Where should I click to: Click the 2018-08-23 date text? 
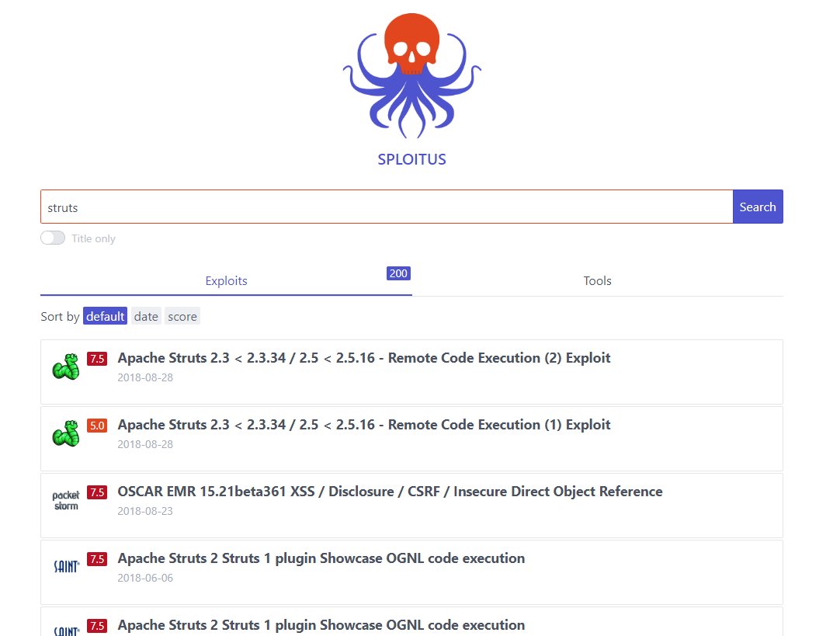pos(145,511)
